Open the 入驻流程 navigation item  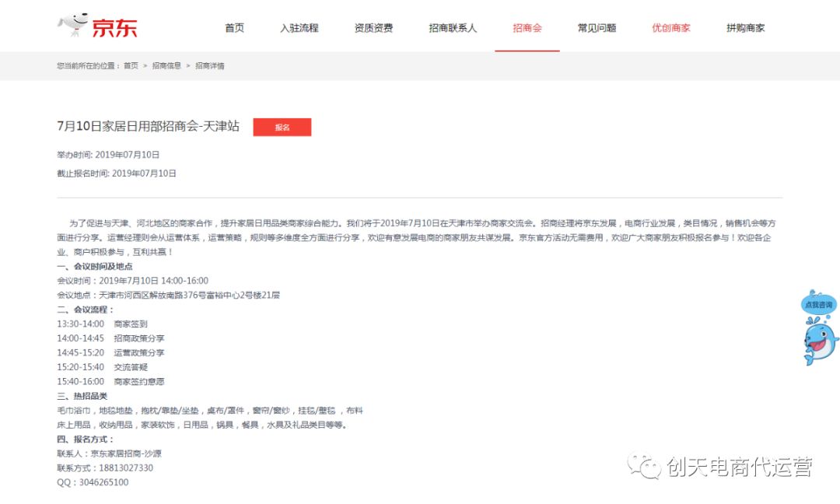tap(299, 28)
